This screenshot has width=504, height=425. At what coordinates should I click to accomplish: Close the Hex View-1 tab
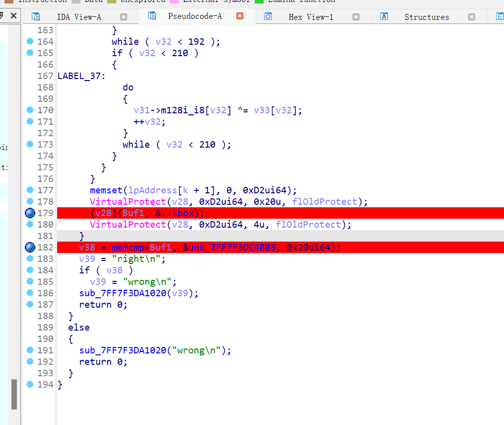[x=356, y=17]
